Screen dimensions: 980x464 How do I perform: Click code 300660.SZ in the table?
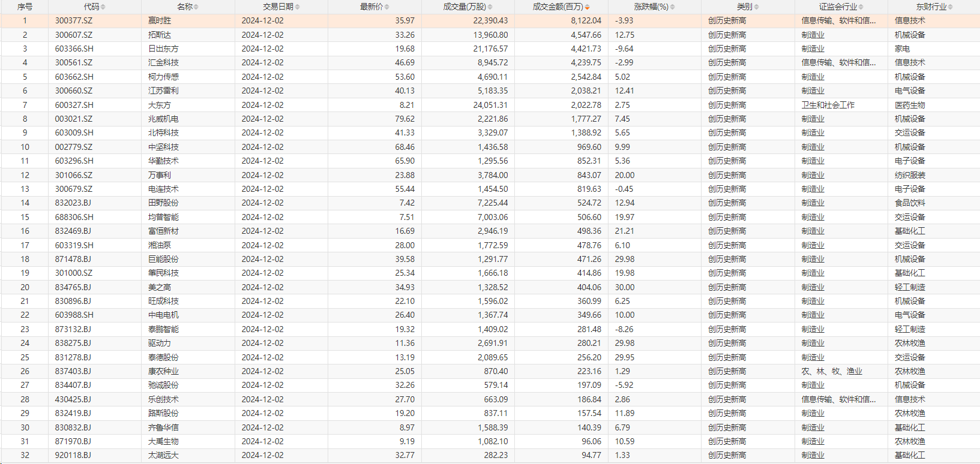[74, 91]
